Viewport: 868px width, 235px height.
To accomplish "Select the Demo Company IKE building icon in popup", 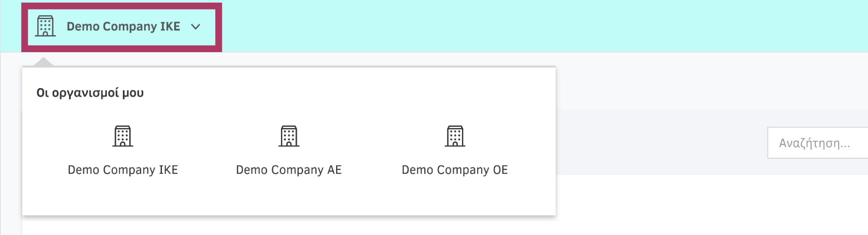I will pos(123,136).
